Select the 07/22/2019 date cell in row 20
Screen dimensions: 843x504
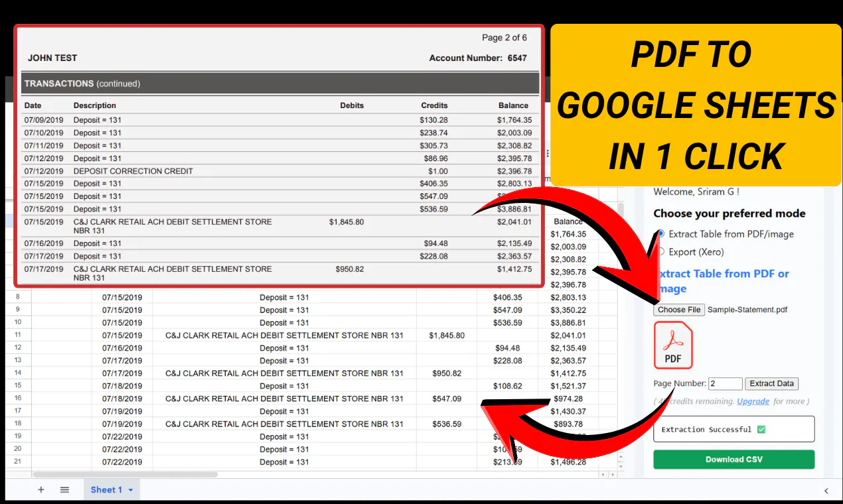[x=122, y=450]
